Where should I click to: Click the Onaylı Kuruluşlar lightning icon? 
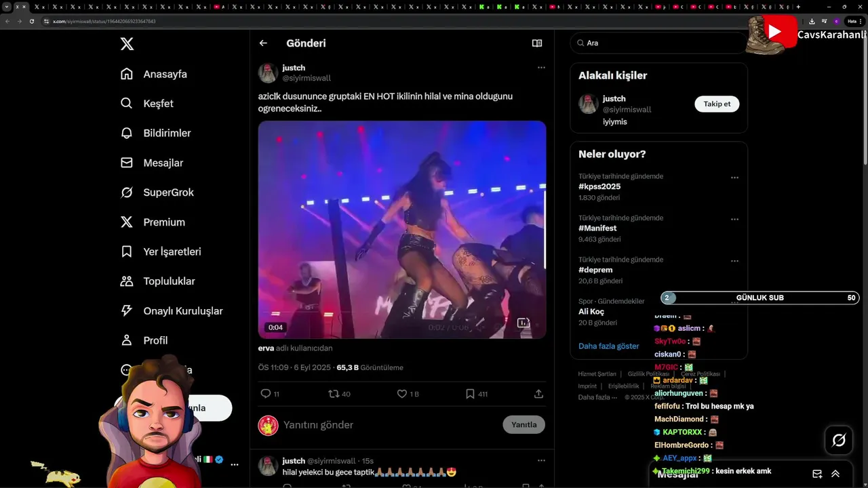tap(127, 310)
